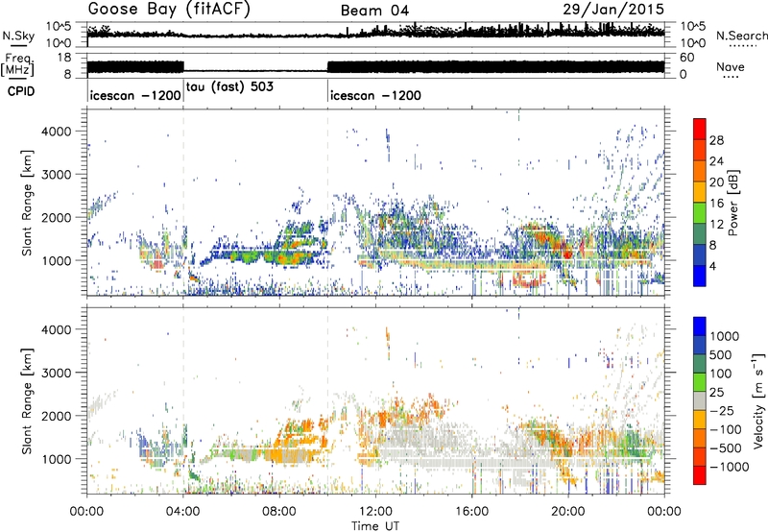768x532 pixels.
Task: Click the dashed 10:00 marker in power panel
Action: point(327,203)
